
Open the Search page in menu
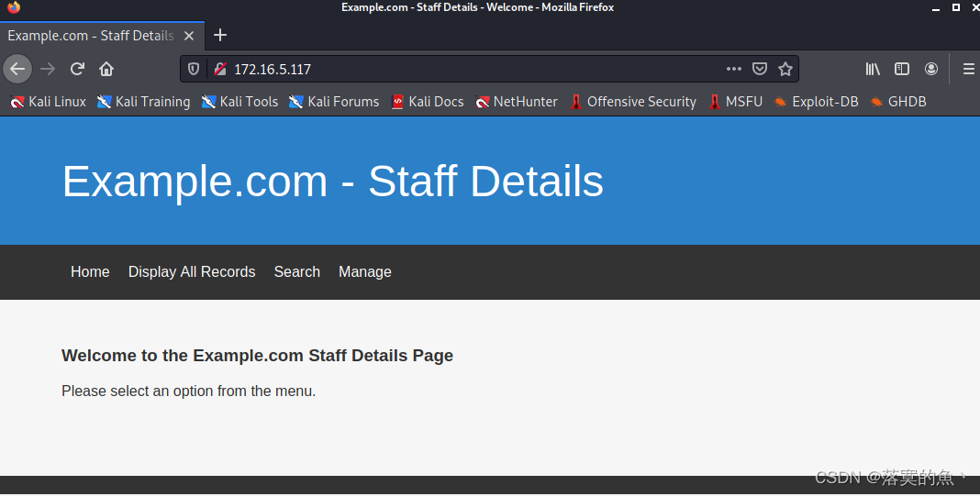click(297, 271)
